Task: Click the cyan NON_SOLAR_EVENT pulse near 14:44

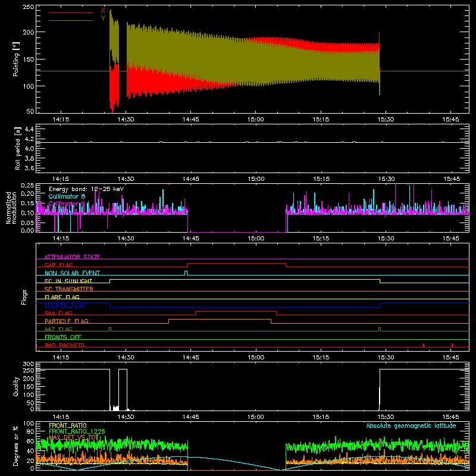Action: 186,273
